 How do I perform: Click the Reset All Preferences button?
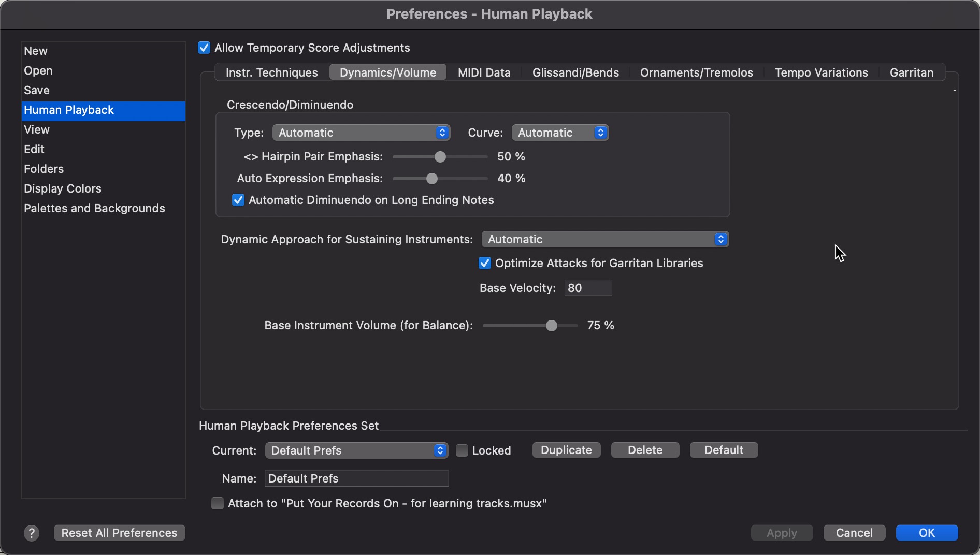pos(119,533)
